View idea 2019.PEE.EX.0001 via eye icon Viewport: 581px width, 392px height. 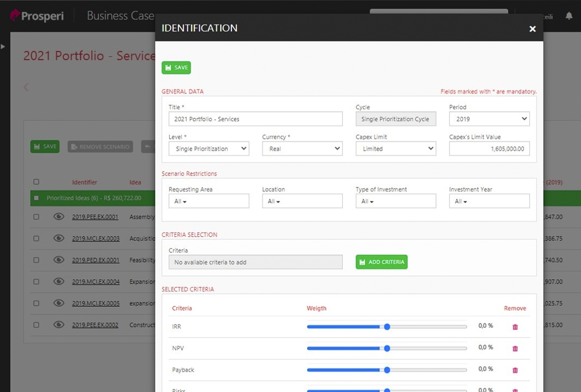[59, 217]
